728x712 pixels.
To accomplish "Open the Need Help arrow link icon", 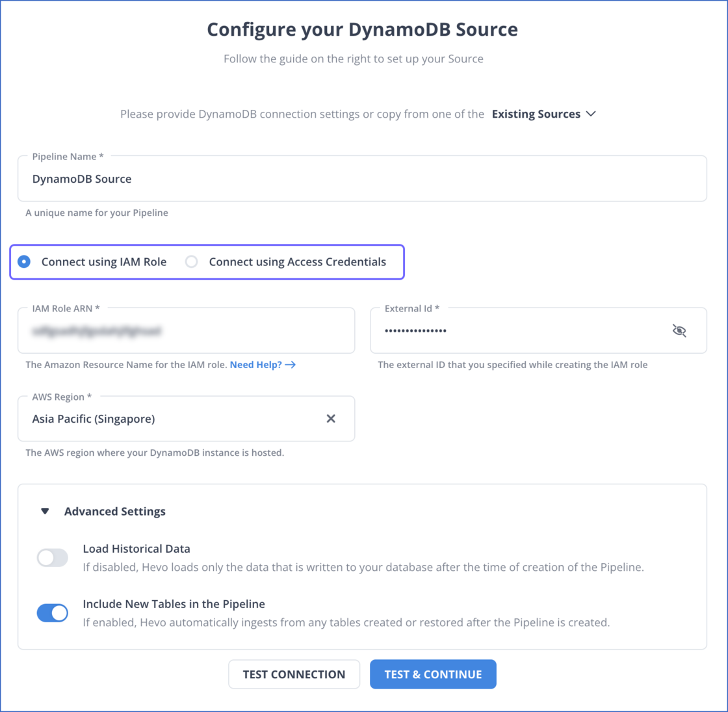I will [x=291, y=365].
